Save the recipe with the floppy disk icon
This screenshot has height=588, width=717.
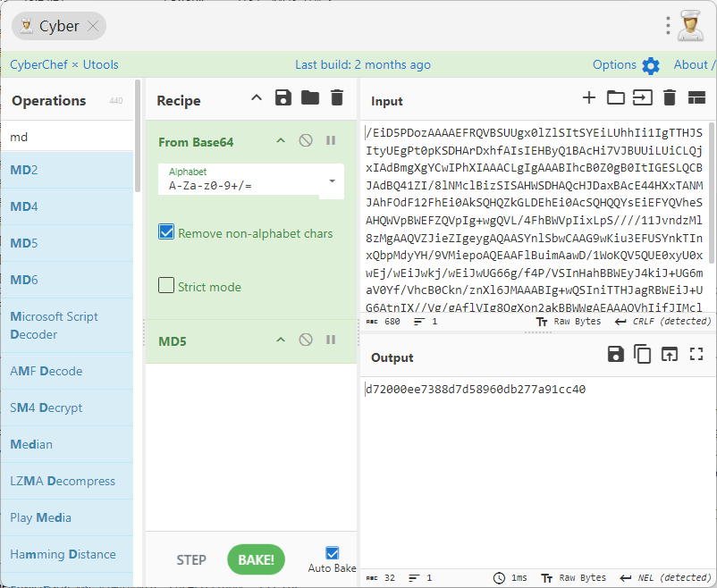tap(283, 97)
